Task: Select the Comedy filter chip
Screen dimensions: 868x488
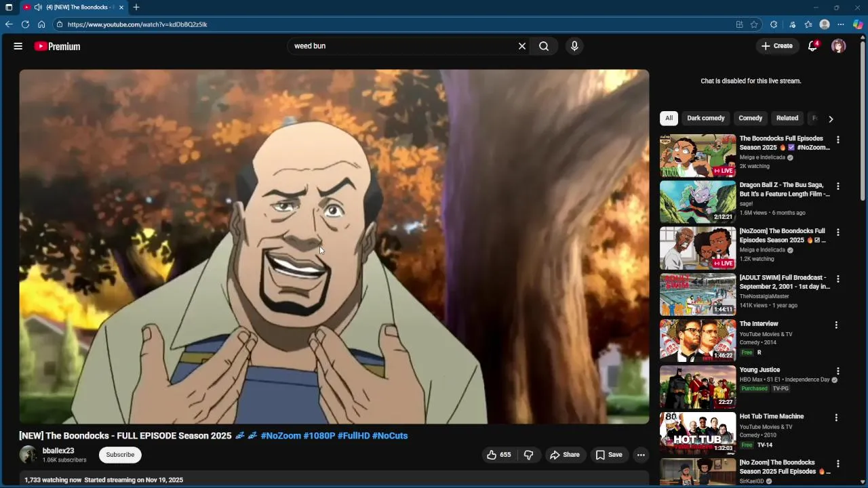Action: click(x=751, y=118)
